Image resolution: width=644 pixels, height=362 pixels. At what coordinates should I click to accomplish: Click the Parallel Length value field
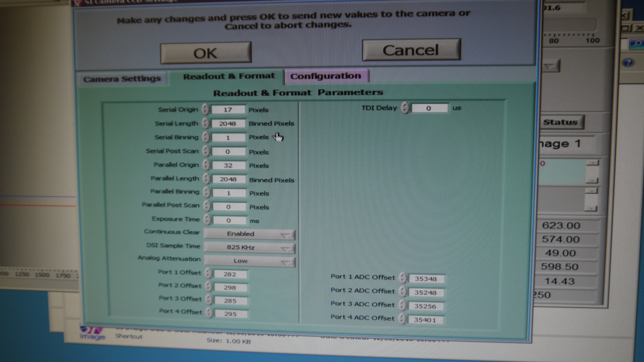click(x=229, y=179)
